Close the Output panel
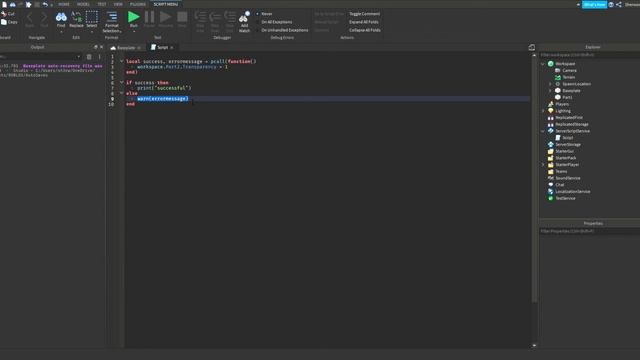This screenshot has height=360, width=640. coord(102,47)
